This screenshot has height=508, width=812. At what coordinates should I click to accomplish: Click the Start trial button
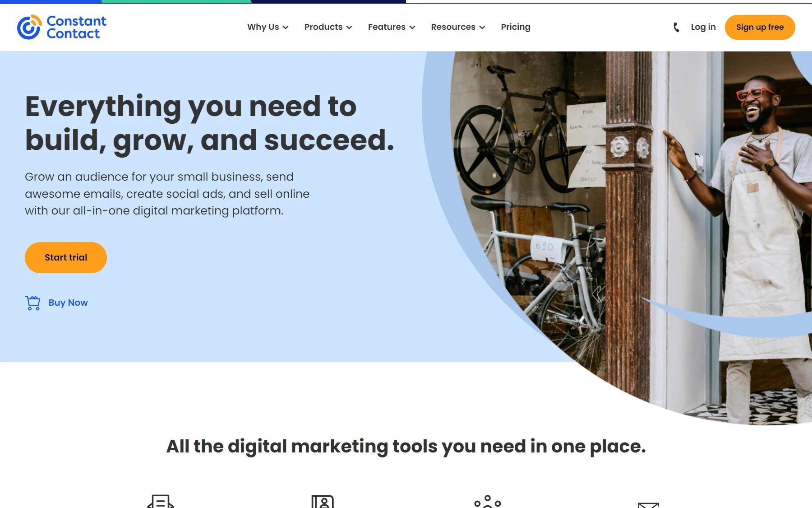tap(66, 257)
